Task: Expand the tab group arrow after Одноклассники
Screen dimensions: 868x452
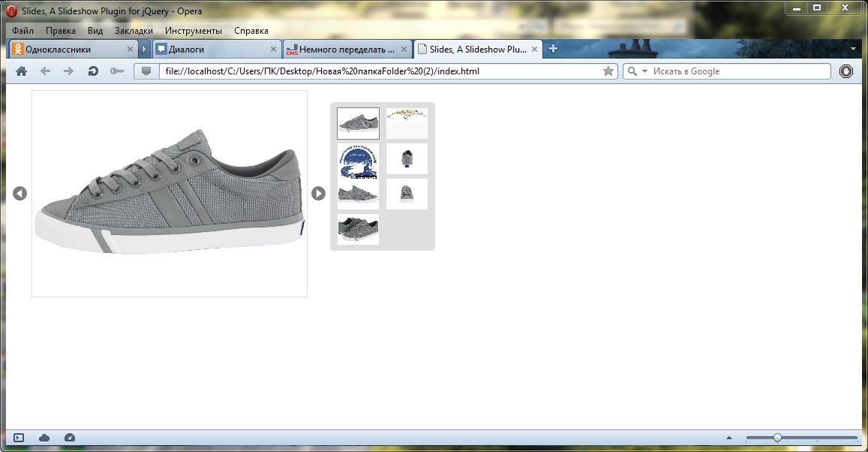Action: click(x=145, y=50)
